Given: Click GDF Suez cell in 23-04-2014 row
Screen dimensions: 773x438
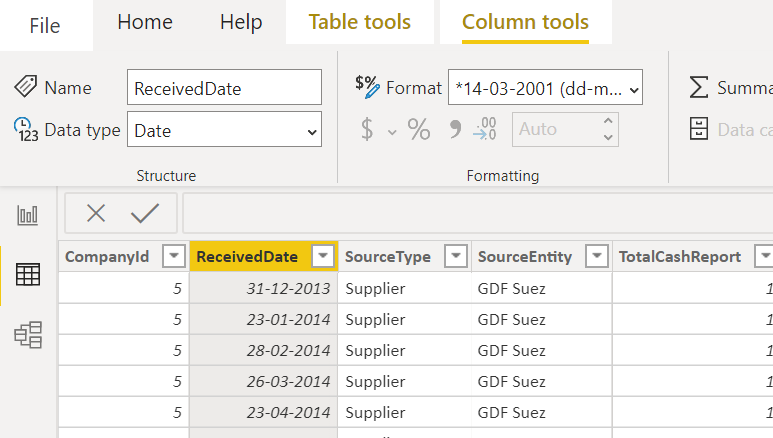Looking at the screenshot, I should 542,412.
